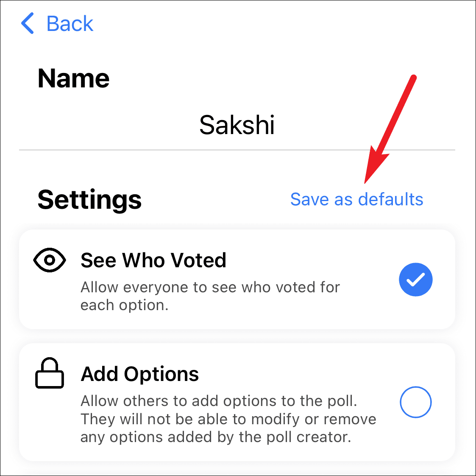Click the Sakshi name input field

237,125
